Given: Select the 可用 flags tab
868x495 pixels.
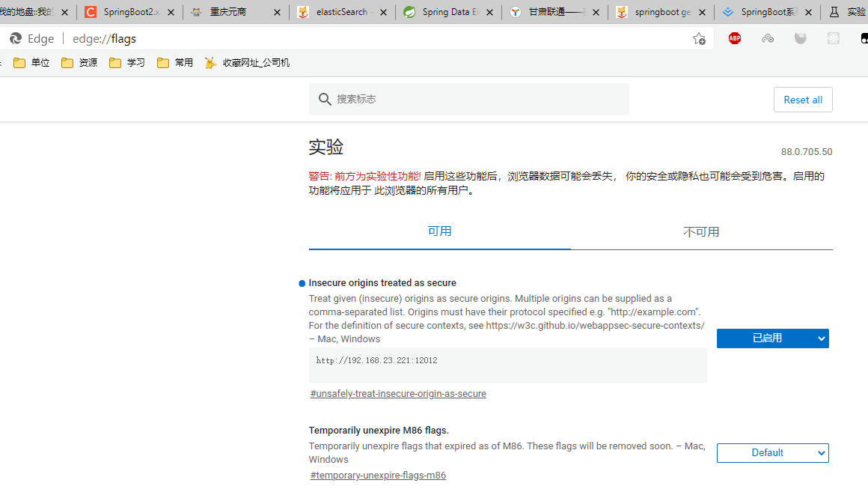Looking at the screenshot, I should (x=439, y=231).
